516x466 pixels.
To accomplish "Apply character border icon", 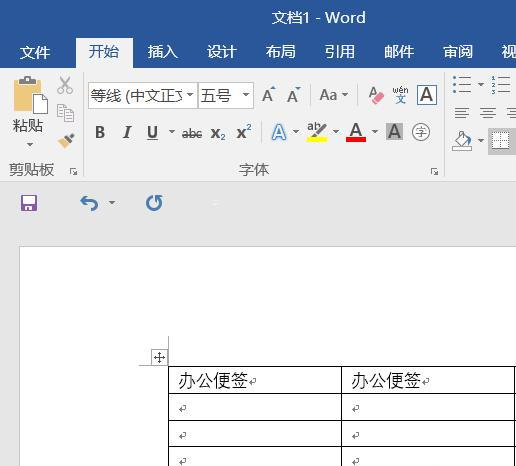I will pyautogui.click(x=427, y=95).
